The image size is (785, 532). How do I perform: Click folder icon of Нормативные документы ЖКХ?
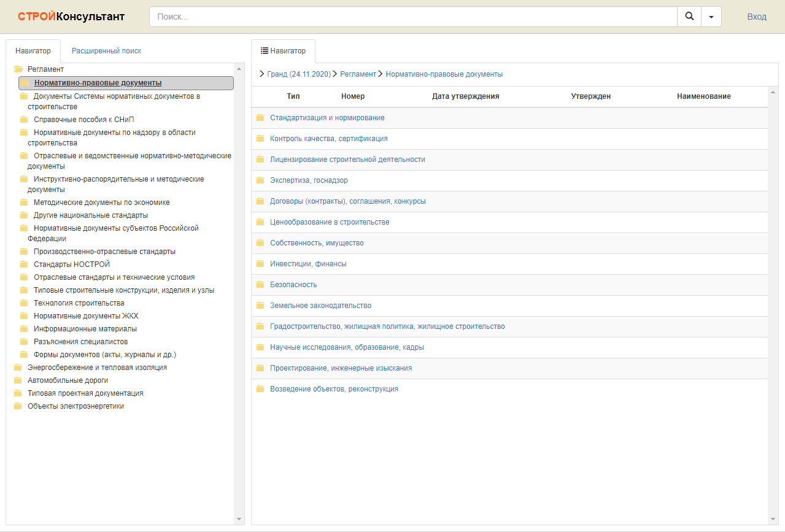(x=24, y=316)
